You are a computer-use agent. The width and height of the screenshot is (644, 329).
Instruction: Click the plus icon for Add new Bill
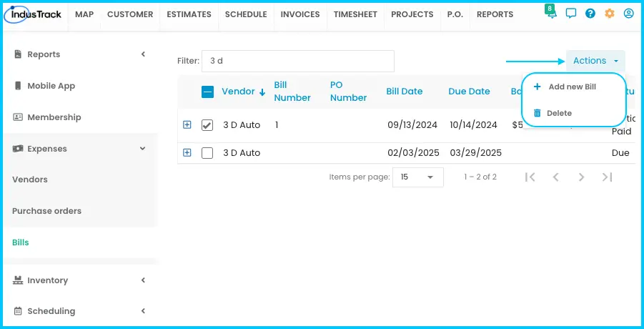(537, 87)
